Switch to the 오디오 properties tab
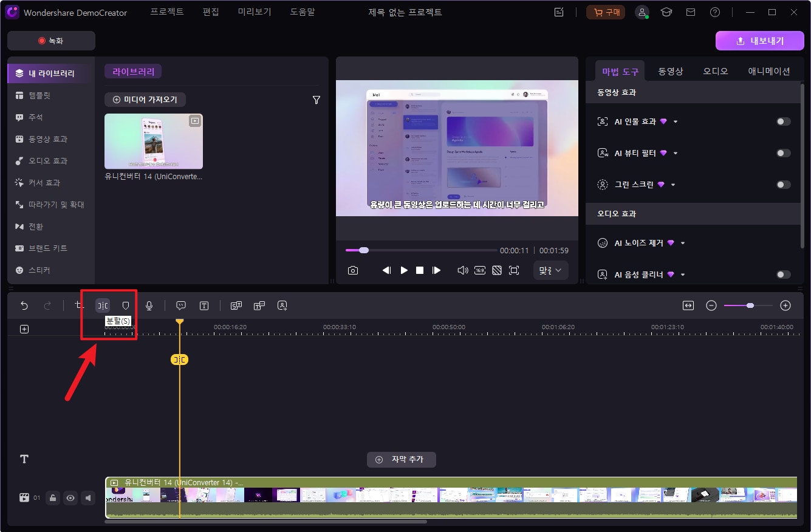This screenshot has width=811, height=532. 716,71
